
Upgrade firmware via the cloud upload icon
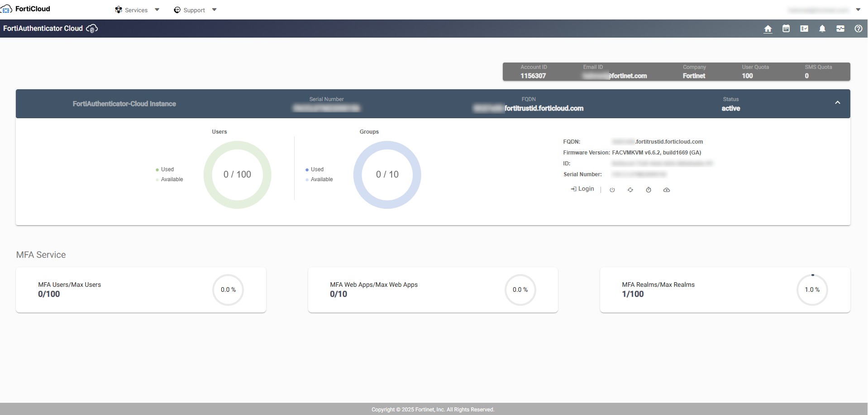[x=666, y=190]
